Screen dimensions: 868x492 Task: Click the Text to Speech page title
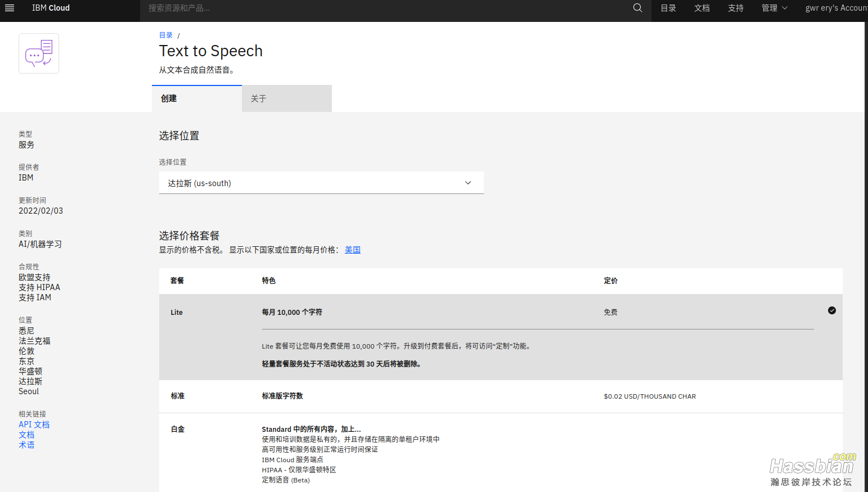point(211,51)
